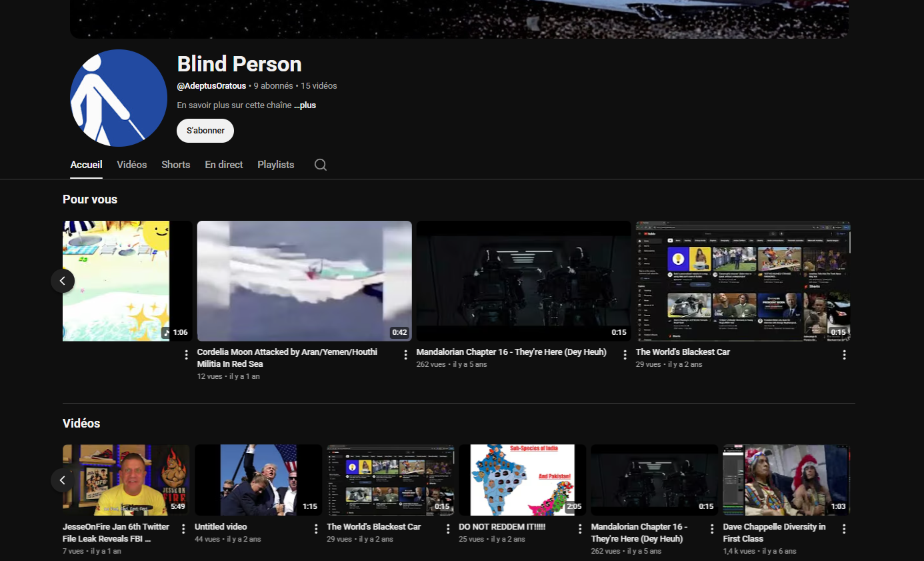This screenshot has width=924, height=561.
Task: Click the "15 vidéos" count text
Action: point(319,86)
